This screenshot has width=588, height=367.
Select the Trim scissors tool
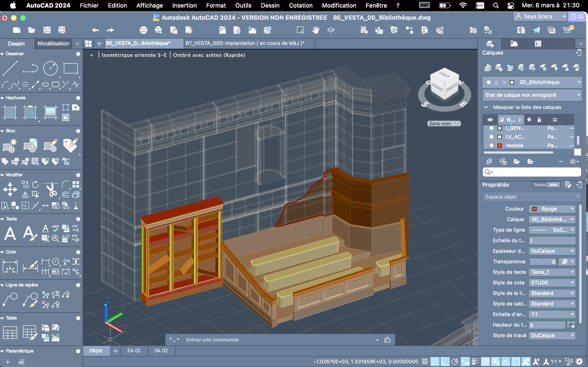coord(51,190)
